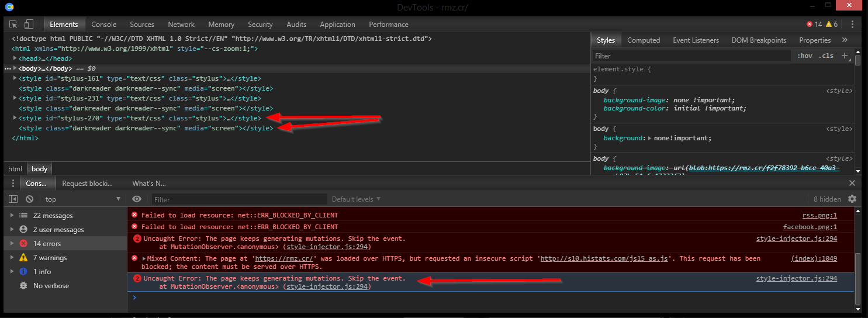Expand the 22 messages group arrow
This screenshot has width=868, height=318.
(12, 215)
